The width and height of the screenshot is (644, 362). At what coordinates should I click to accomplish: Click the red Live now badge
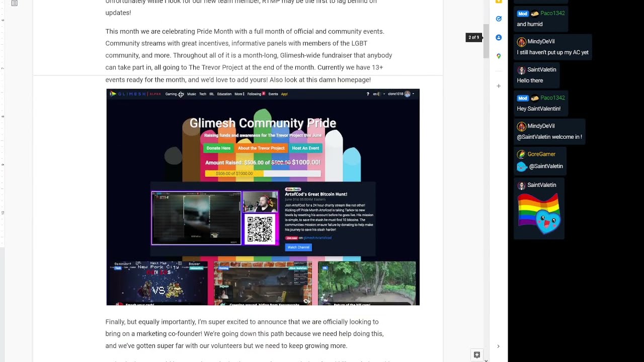(x=291, y=238)
